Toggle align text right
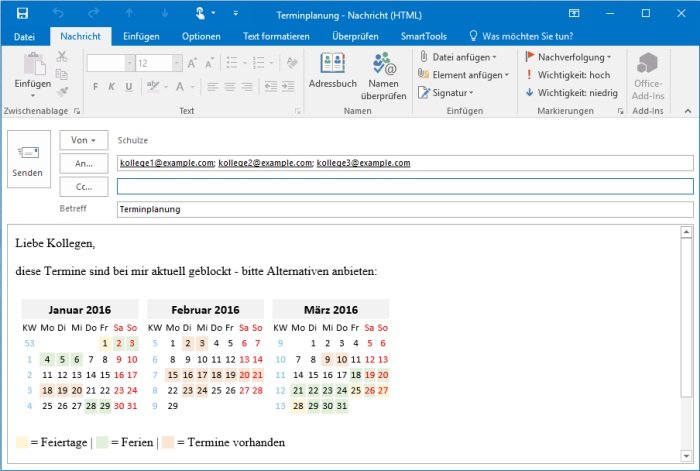The width and height of the screenshot is (700, 471). [247, 87]
